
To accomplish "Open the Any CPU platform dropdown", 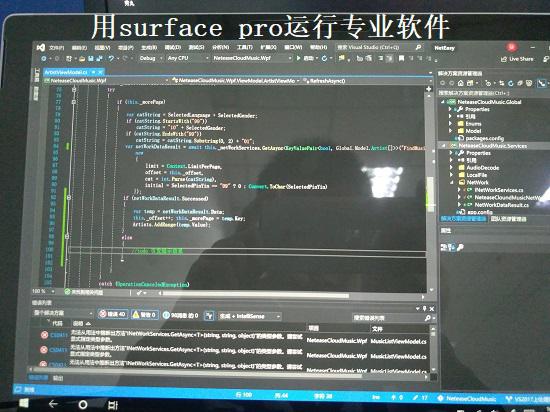I will click(x=188, y=58).
